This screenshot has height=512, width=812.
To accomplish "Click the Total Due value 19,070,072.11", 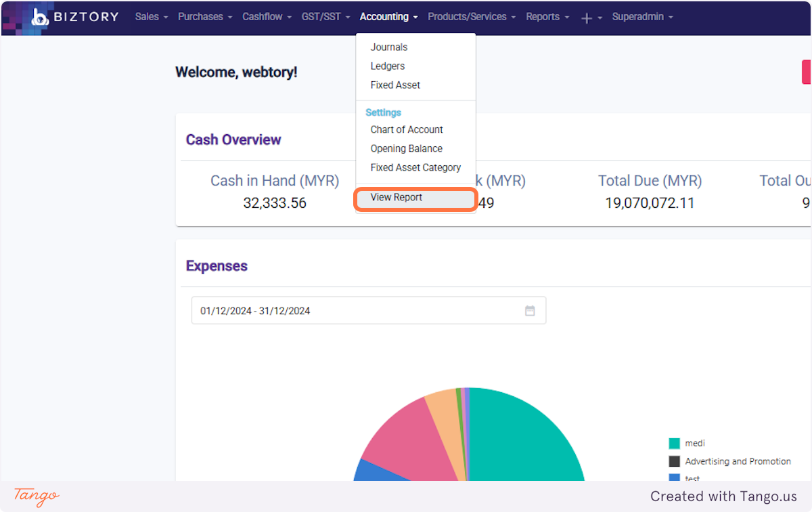I will pyautogui.click(x=650, y=203).
